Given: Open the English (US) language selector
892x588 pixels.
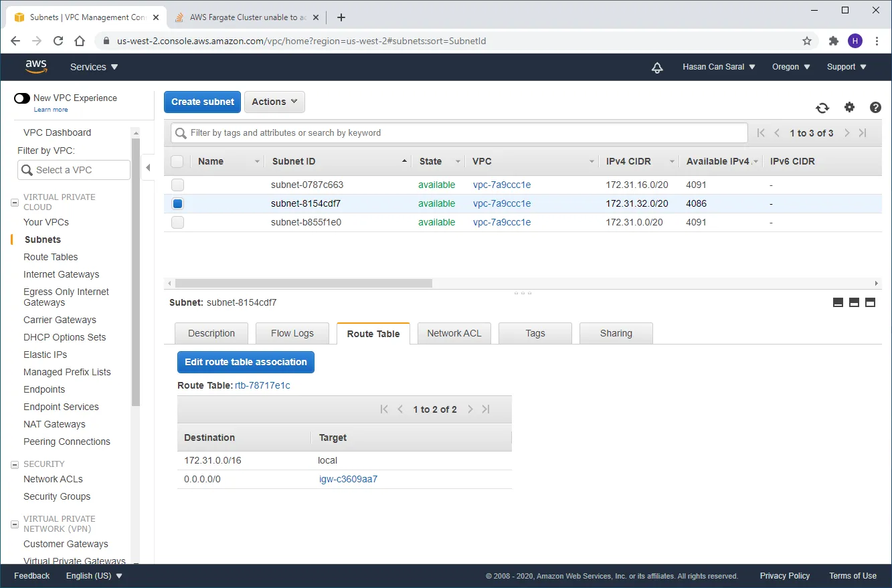Looking at the screenshot, I should tap(94, 576).
